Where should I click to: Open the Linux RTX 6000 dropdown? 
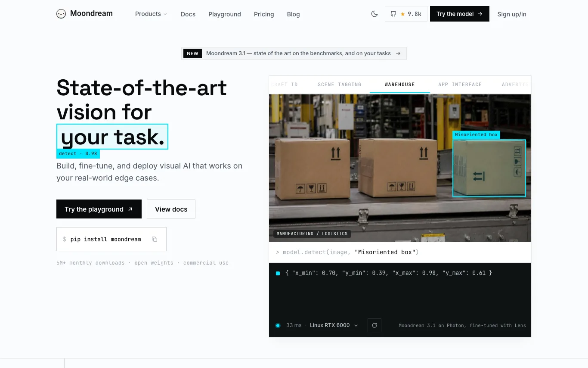(x=334, y=325)
